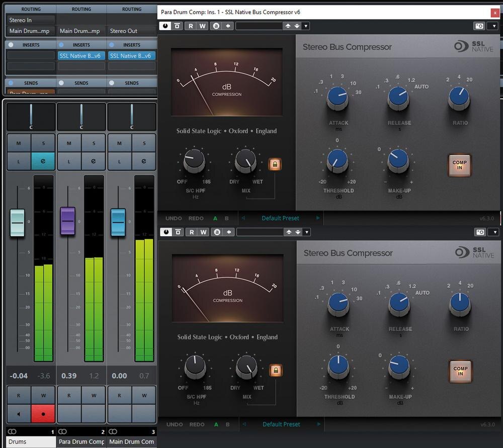Toggle the S/C HPF-Mix lock in the lower compressor
Image resolution: width=503 pixels, height=448 pixels.
pyautogui.click(x=276, y=371)
